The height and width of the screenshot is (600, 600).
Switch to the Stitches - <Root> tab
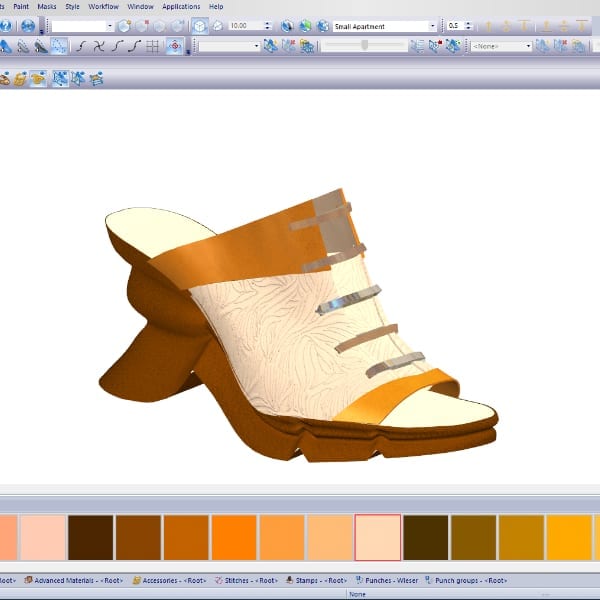(246, 579)
